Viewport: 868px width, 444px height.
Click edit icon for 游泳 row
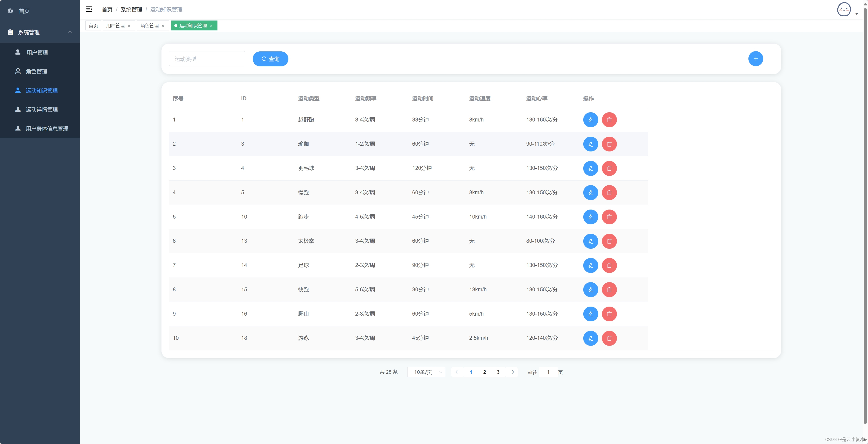point(590,338)
